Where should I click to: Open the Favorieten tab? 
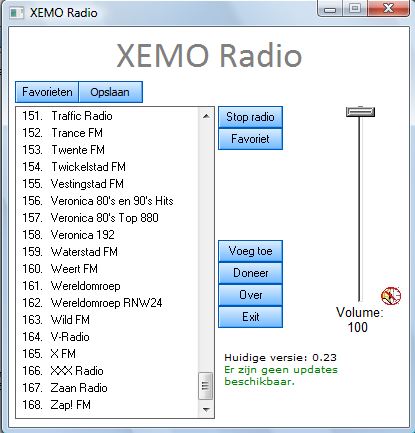pyautogui.click(x=47, y=92)
